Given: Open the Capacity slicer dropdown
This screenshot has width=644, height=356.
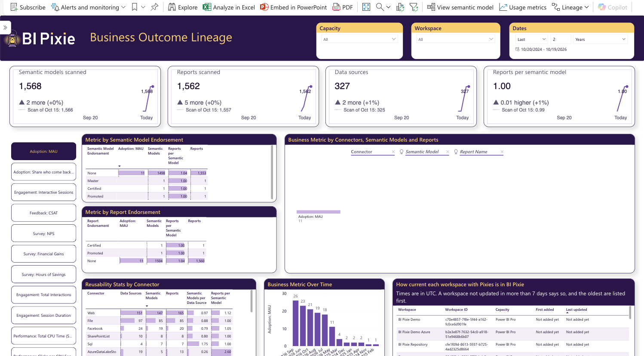Looking at the screenshot, I should click(359, 39).
